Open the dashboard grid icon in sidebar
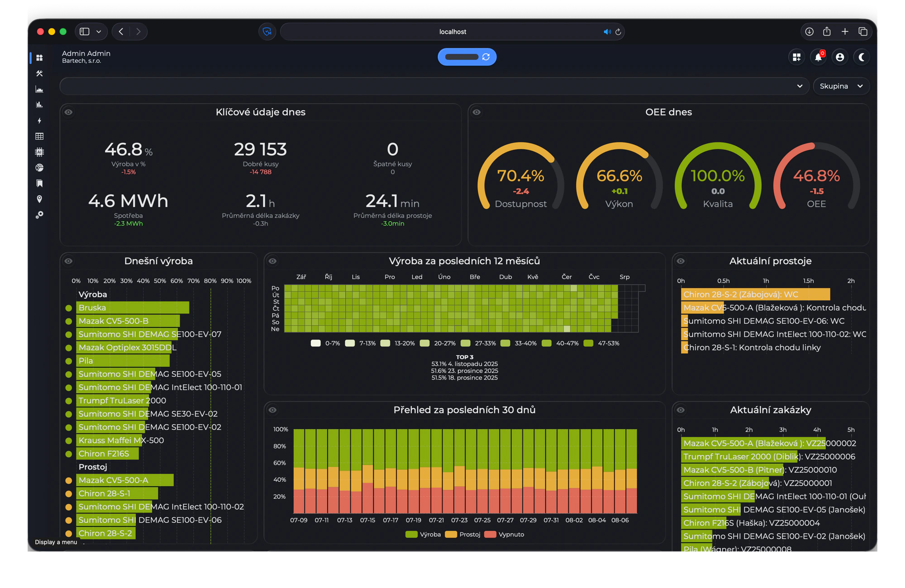This screenshot has width=905, height=588. (x=39, y=57)
